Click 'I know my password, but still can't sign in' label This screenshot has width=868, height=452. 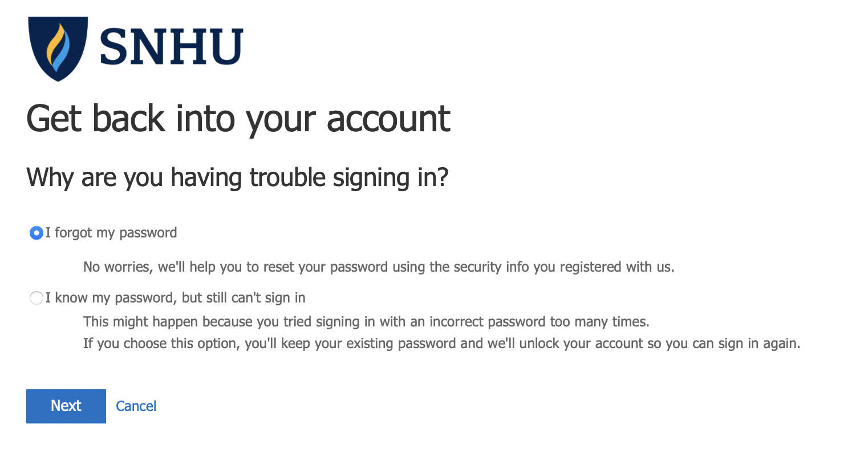(x=176, y=298)
